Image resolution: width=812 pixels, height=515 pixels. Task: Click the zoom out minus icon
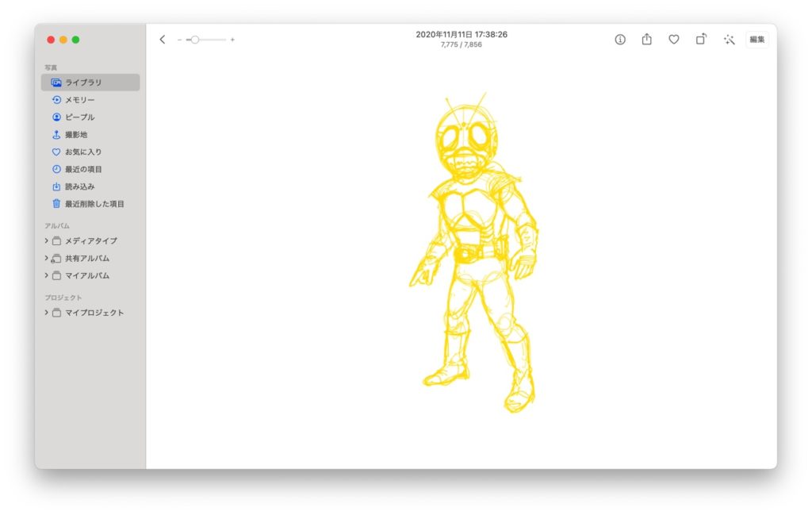pyautogui.click(x=179, y=40)
